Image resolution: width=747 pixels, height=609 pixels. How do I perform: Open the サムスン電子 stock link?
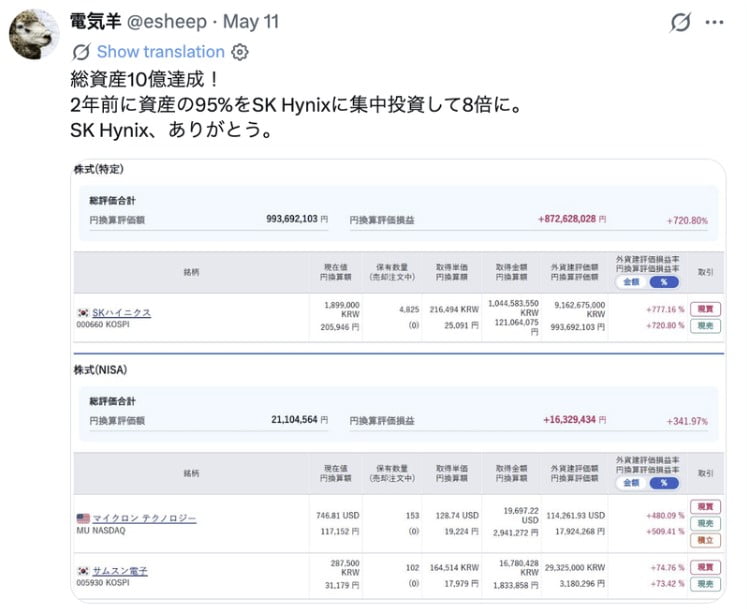tap(120, 570)
